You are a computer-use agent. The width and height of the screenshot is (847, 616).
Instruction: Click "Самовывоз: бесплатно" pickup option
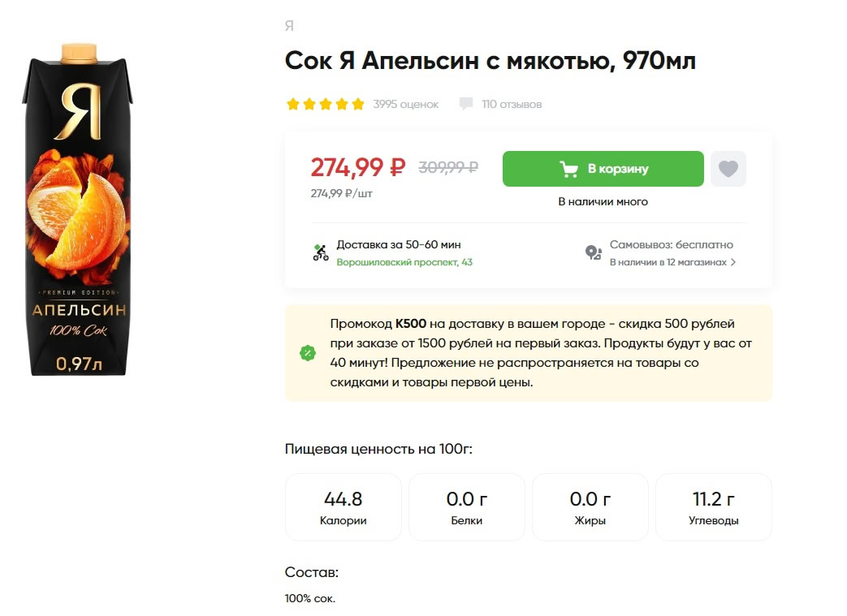coord(672,244)
